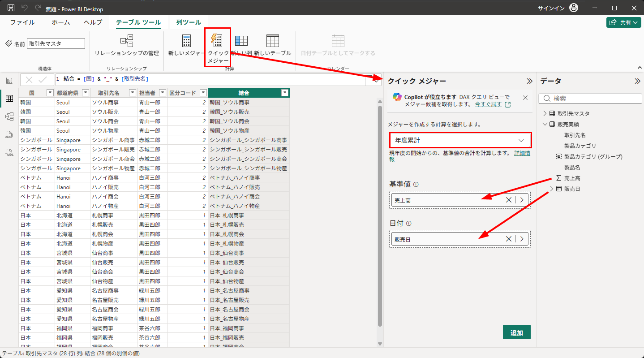Switch to the table view icon

coord(9,99)
